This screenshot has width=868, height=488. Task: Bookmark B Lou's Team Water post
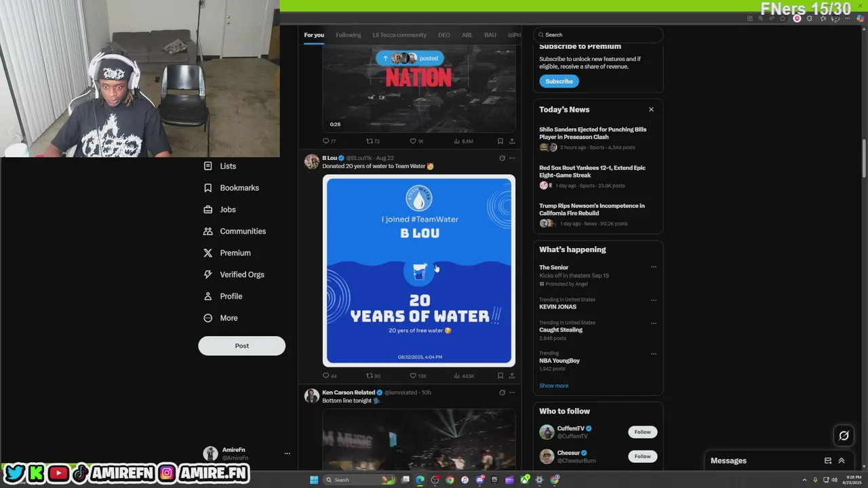(x=500, y=375)
